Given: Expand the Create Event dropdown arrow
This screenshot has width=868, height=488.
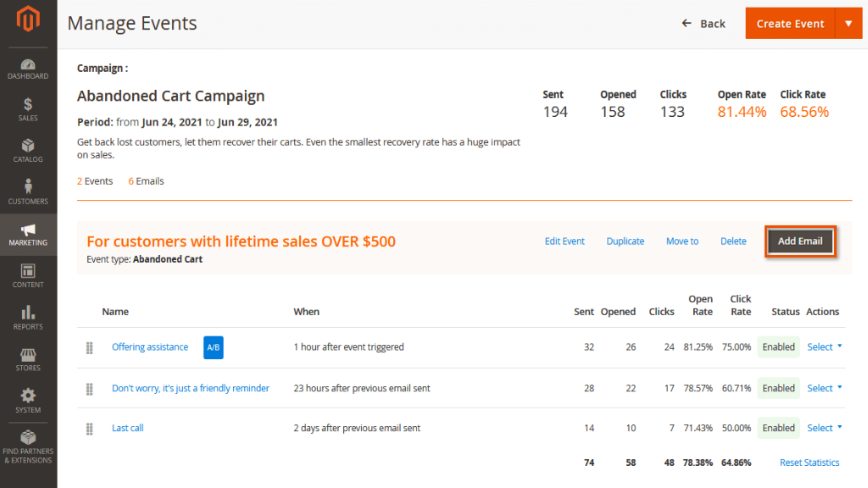Looking at the screenshot, I should [849, 23].
